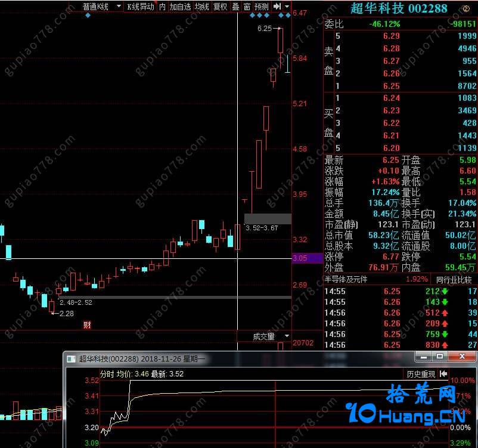Viewport: 478px width, 448px height.
Task: Expand the small toolbar overflow dropdown arrow
Action: [287, 6]
